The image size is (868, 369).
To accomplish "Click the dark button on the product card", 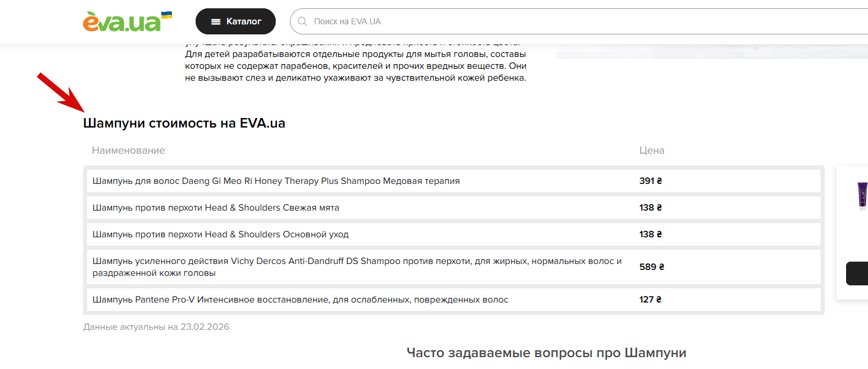I will 857,273.
